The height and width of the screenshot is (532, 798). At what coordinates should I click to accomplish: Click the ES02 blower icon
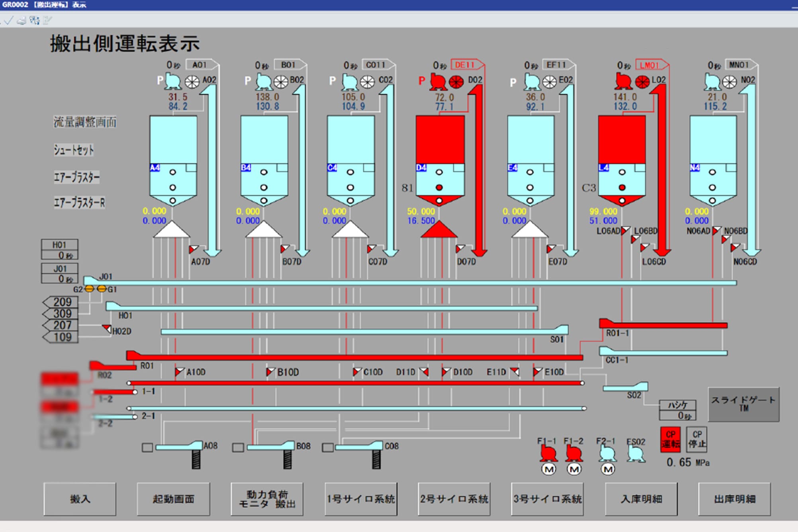pos(636,454)
